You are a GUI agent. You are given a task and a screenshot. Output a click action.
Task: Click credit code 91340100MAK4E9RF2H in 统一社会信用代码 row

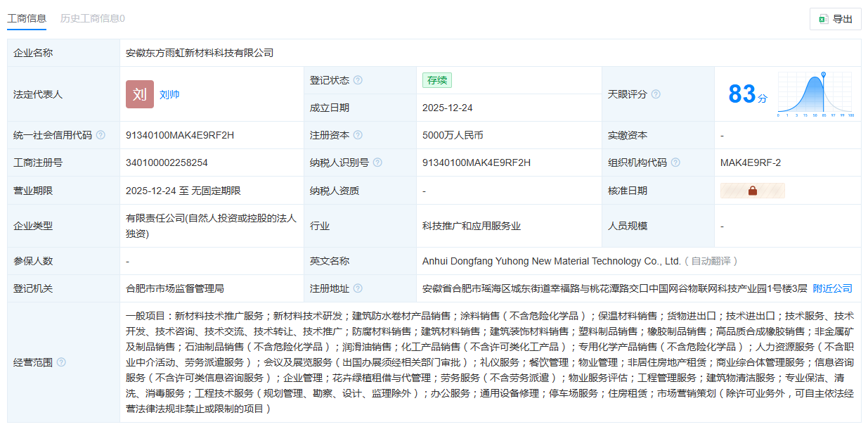pos(180,135)
